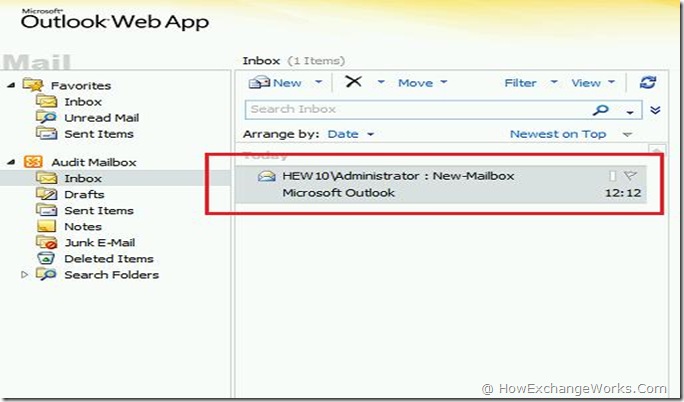Open the View dropdown menu
This screenshot has height=402, width=684.
point(593,82)
